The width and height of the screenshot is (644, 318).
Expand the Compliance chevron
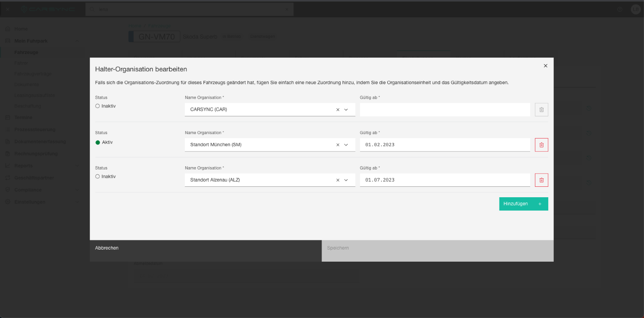[x=77, y=190]
